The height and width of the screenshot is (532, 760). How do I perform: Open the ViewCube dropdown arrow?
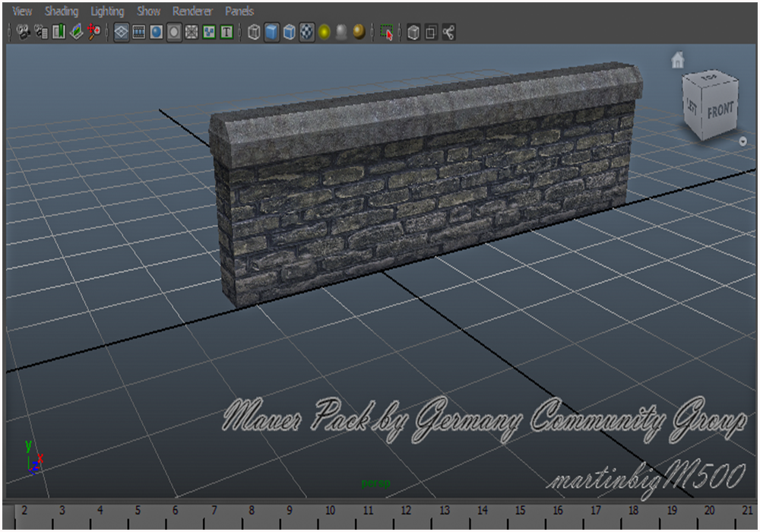coord(743,141)
